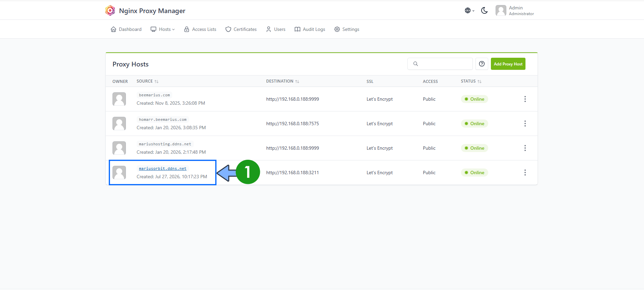Open actions menu for mariusorbit.ddns.net row
Screen dimensions: 644x292
525,173
